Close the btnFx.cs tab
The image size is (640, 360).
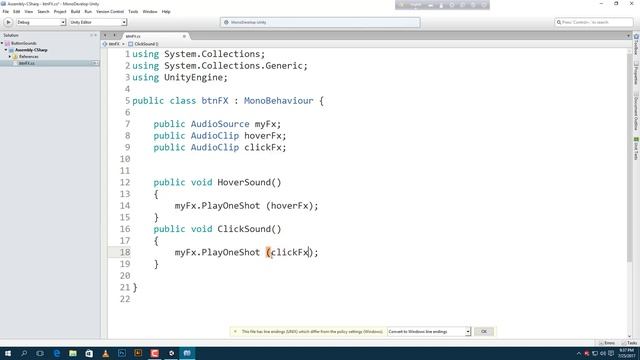(184, 36)
